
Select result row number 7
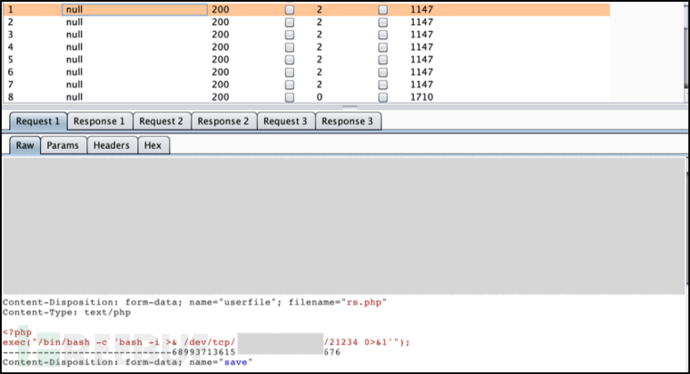[x=306, y=84]
